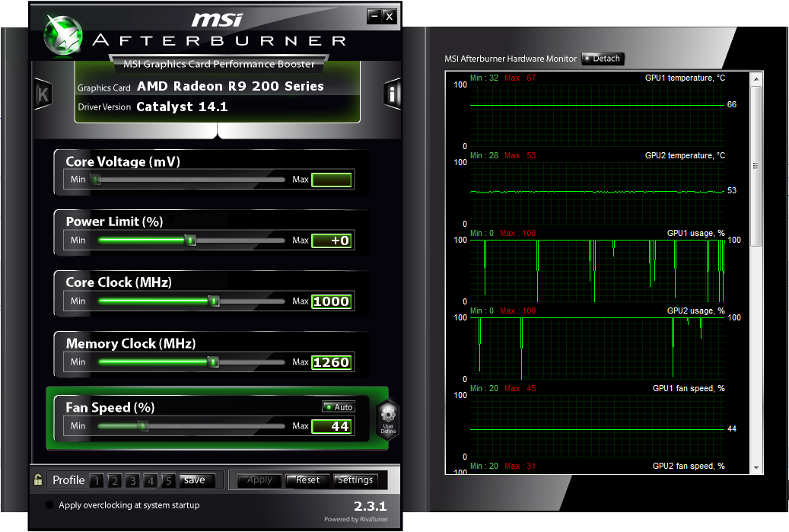Screen dimensions: 789x532
Task: Click the Fan Speed 44 value field
Action: [x=332, y=426]
